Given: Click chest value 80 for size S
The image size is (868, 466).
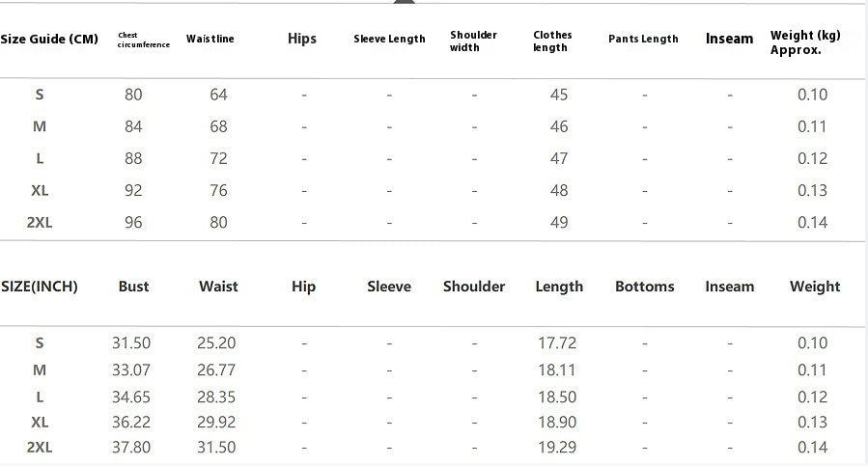Looking at the screenshot, I should [133, 95].
